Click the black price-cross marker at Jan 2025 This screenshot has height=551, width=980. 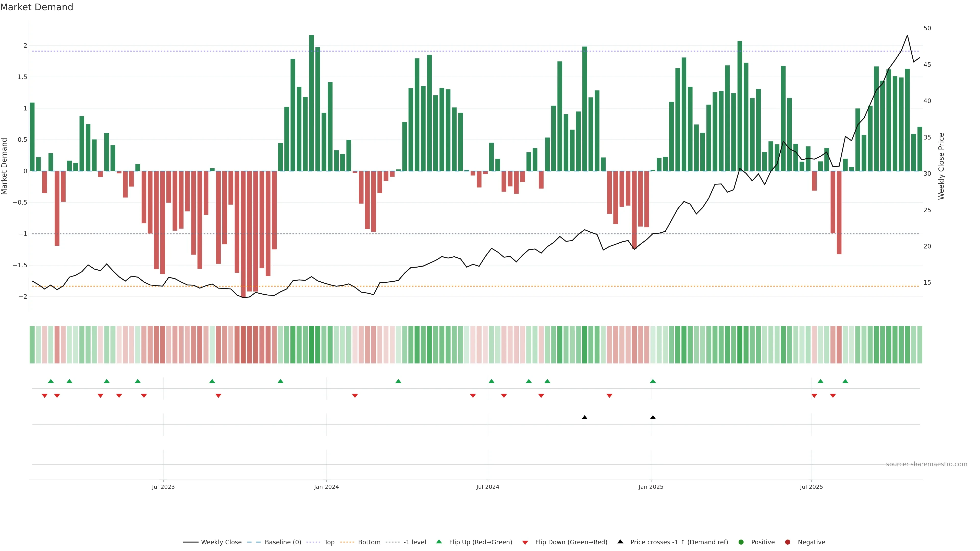pos(653,418)
